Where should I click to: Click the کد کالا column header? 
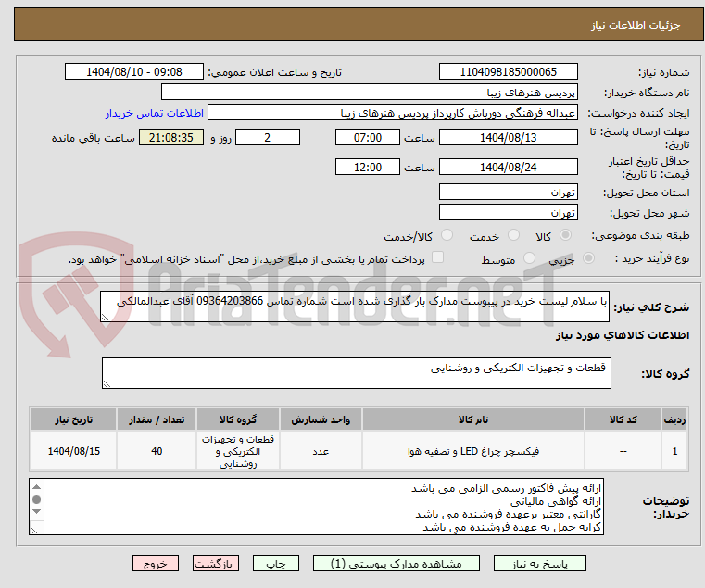pyautogui.click(x=623, y=419)
